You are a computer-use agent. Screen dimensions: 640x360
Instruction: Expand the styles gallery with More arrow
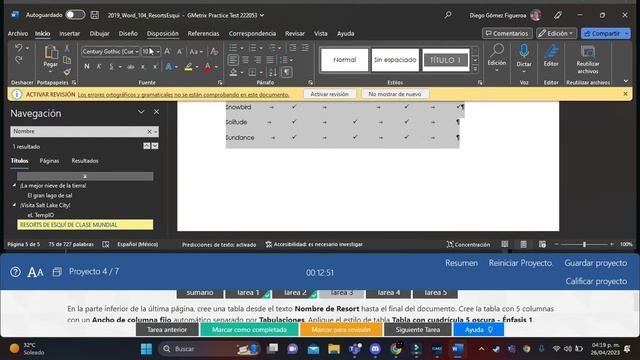point(475,69)
